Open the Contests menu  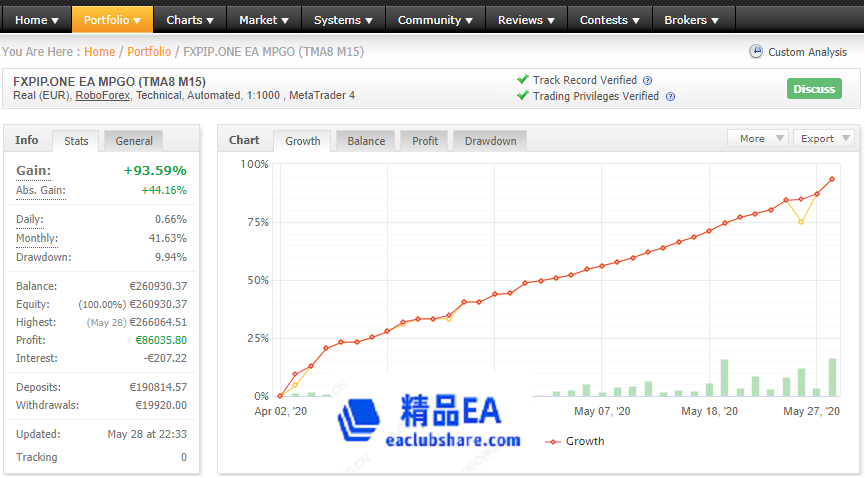point(610,20)
